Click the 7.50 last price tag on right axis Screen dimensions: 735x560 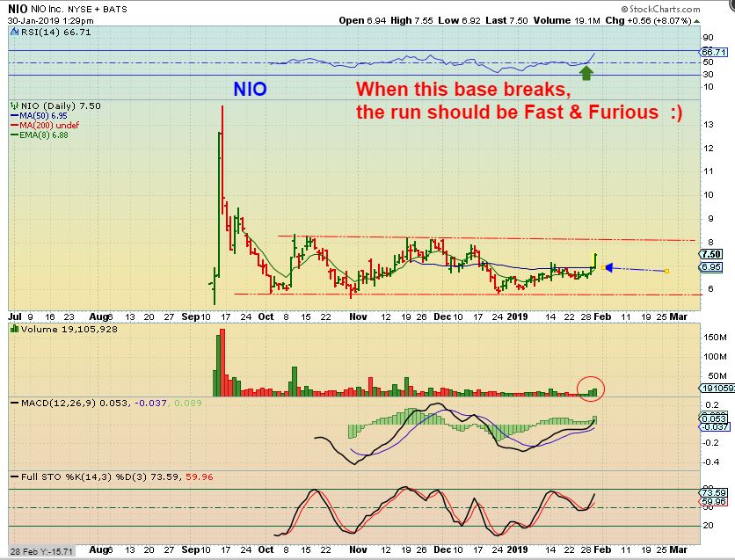coord(710,254)
